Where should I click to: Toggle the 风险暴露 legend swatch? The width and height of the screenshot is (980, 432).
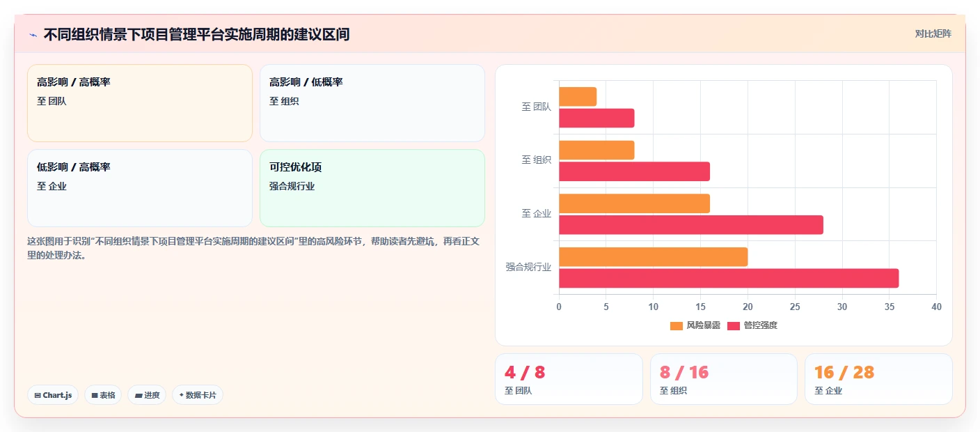coord(677,325)
